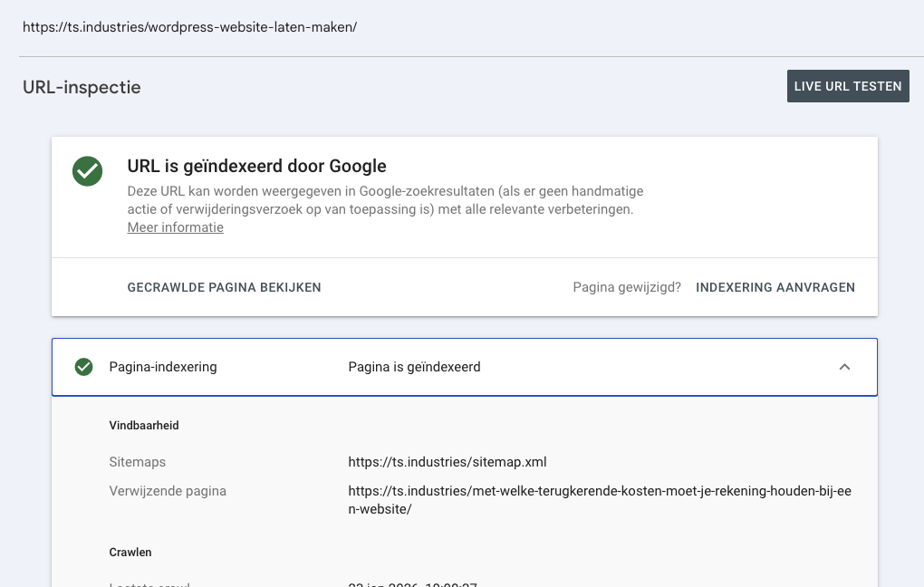Click the Crawlen section label
This screenshot has height=587, width=924.
coord(131,552)
